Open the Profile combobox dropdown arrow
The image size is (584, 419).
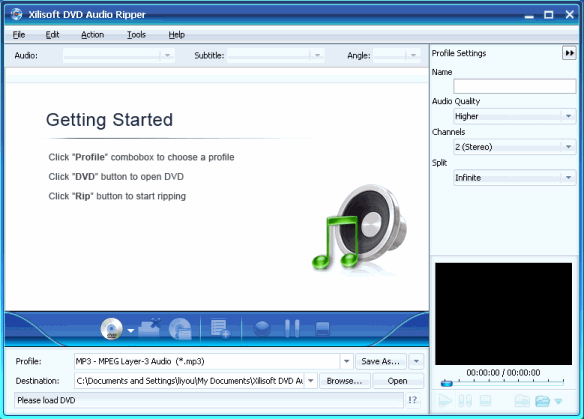pos(346,361)
